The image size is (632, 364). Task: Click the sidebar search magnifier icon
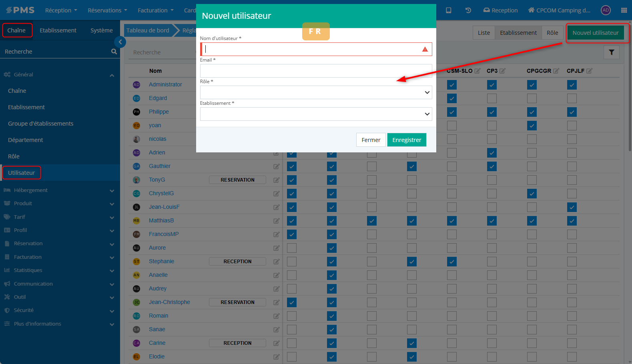point(114,52)
